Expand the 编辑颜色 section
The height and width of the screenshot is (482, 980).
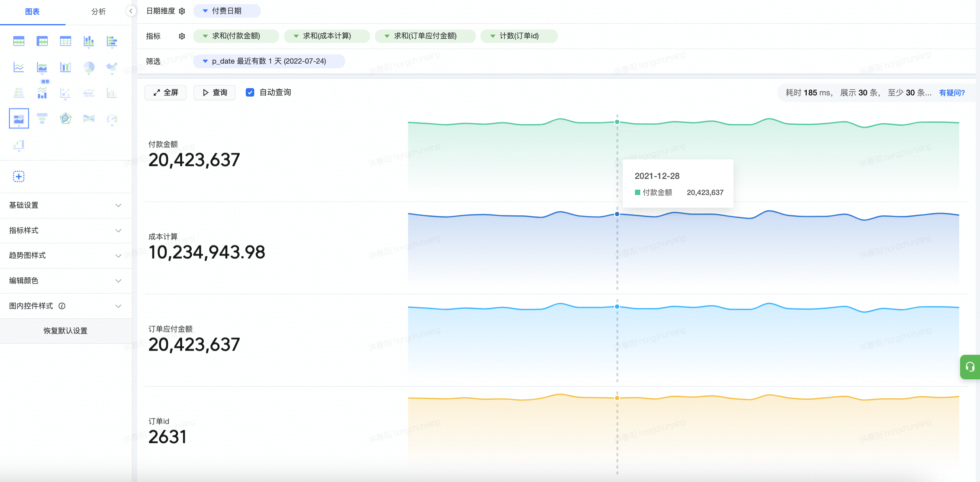pos(66,281)
